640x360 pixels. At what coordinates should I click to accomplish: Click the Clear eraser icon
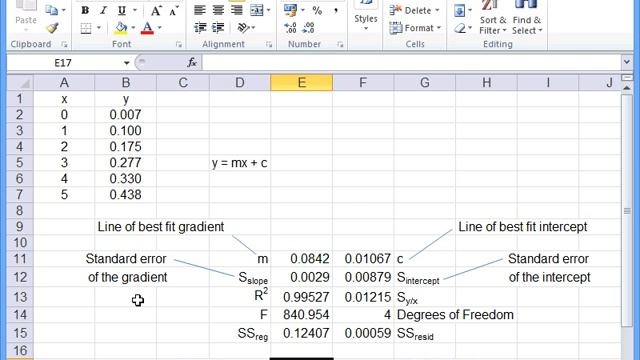[x=460, y=28]
